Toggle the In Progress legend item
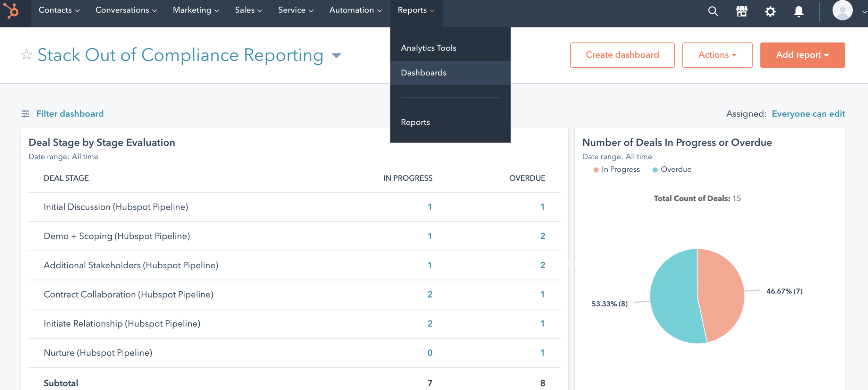 [617, 169]
